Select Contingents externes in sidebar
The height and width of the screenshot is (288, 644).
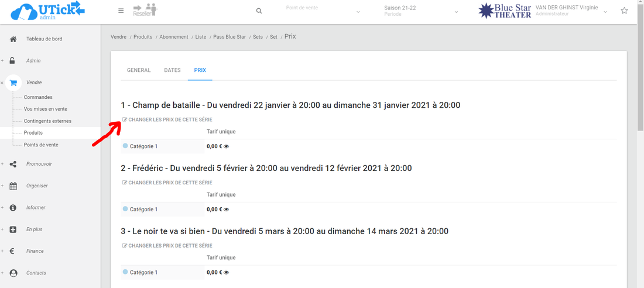(x=47, y=121)
